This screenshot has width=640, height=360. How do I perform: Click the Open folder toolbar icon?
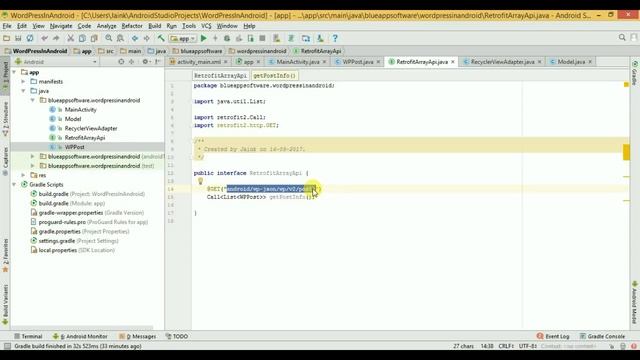[x=7, y=38]
